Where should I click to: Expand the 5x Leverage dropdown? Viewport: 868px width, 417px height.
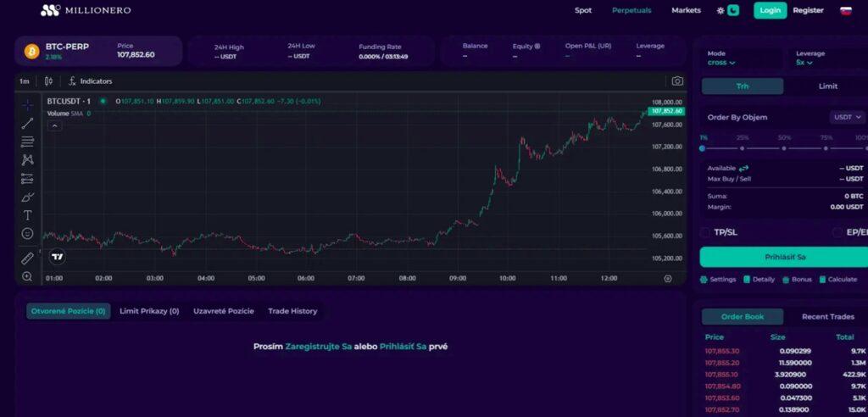(804, 63)
